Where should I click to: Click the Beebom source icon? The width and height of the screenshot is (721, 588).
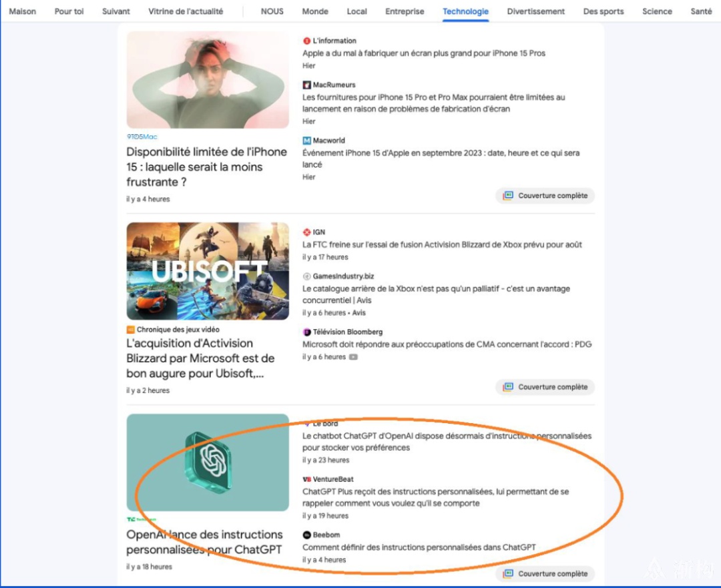pyautogui.click(x=306, y=535)
